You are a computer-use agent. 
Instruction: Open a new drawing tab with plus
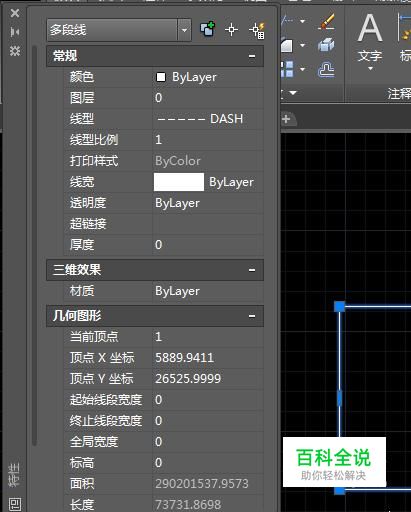point(286,119)
